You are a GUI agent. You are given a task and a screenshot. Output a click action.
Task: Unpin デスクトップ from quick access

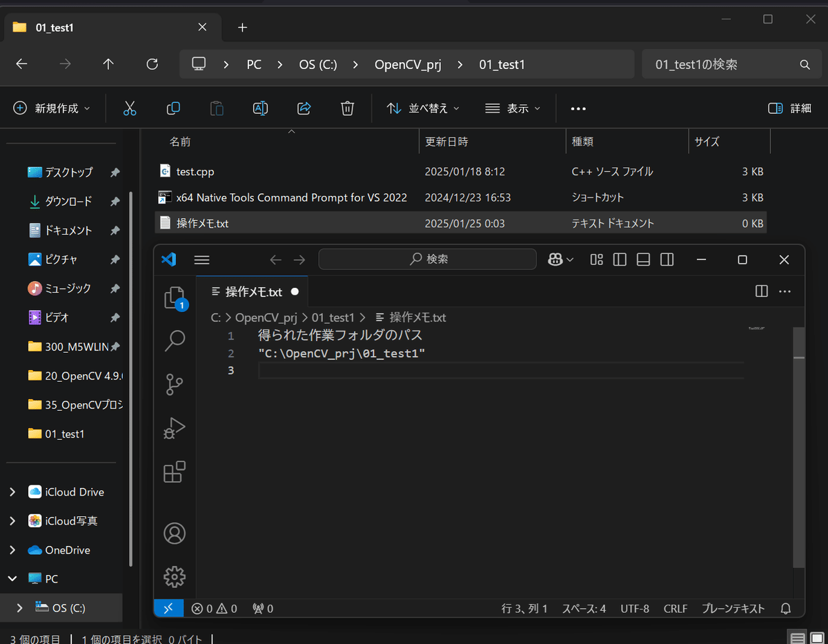click(115, 172)
